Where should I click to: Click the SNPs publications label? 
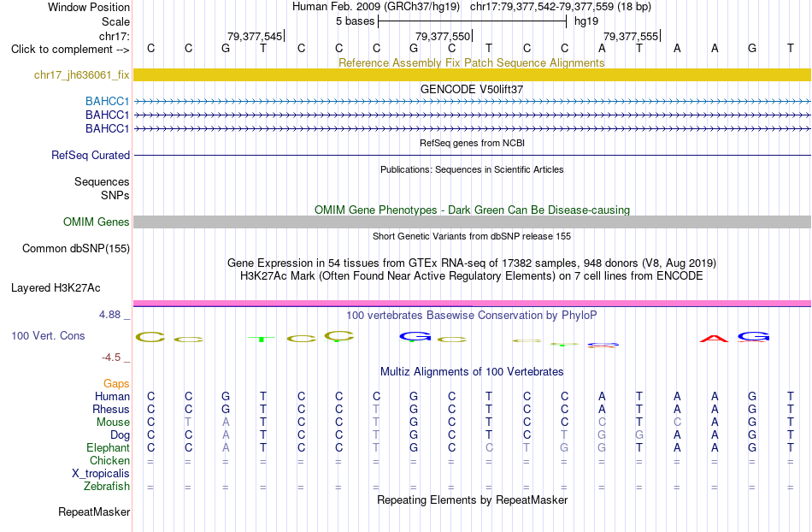point(115,195)
